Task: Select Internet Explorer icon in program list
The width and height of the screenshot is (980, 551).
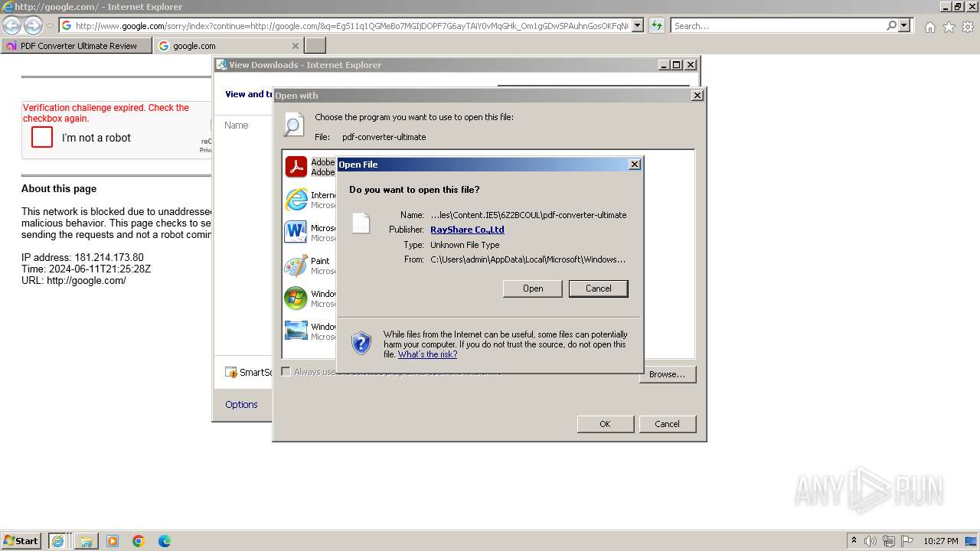Action: 296,200
